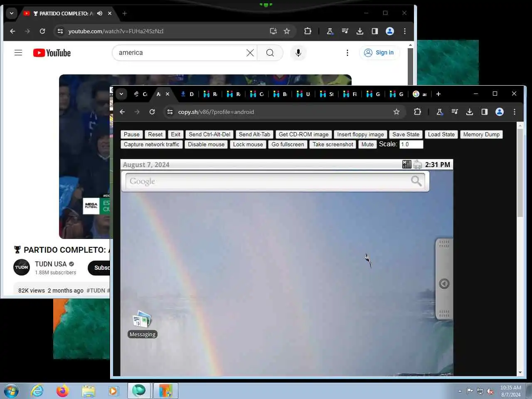Image resolution: width=532 pixels, height=399 pixels.
Task: Click the Pause emulator button
Action: click(x=132, y=134)
